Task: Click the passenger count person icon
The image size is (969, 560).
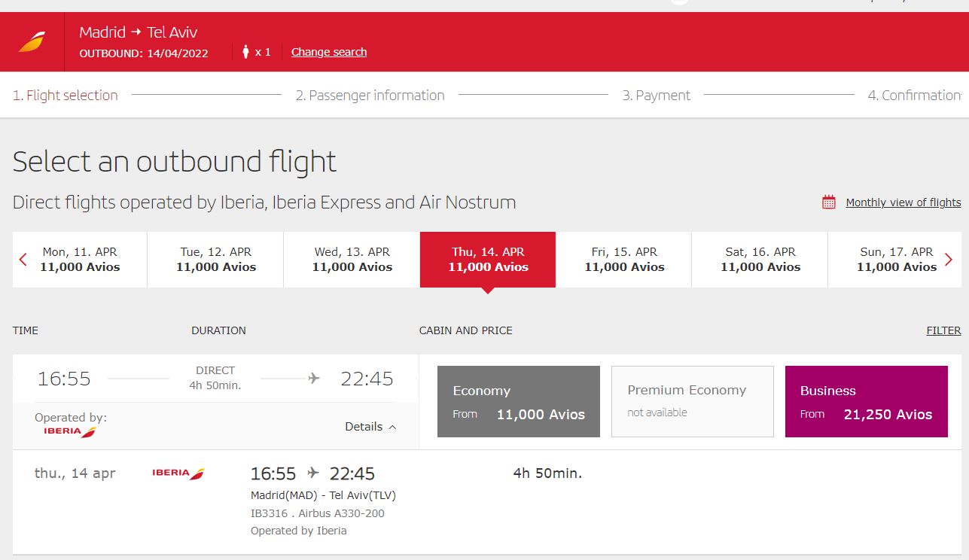Action: [245, 52]
